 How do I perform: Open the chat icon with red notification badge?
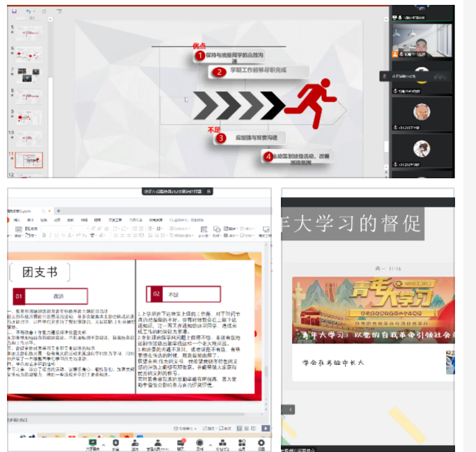[x=179, y=442]
